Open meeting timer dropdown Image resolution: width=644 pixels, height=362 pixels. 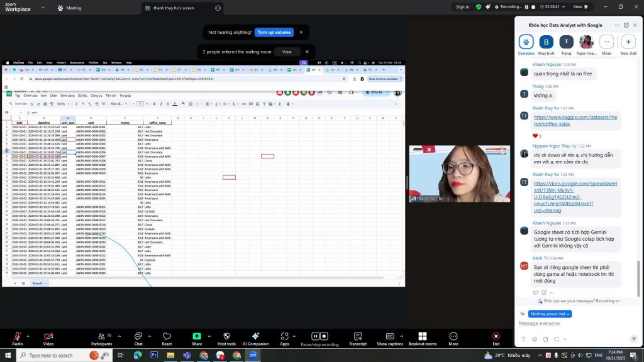(552, 7)
